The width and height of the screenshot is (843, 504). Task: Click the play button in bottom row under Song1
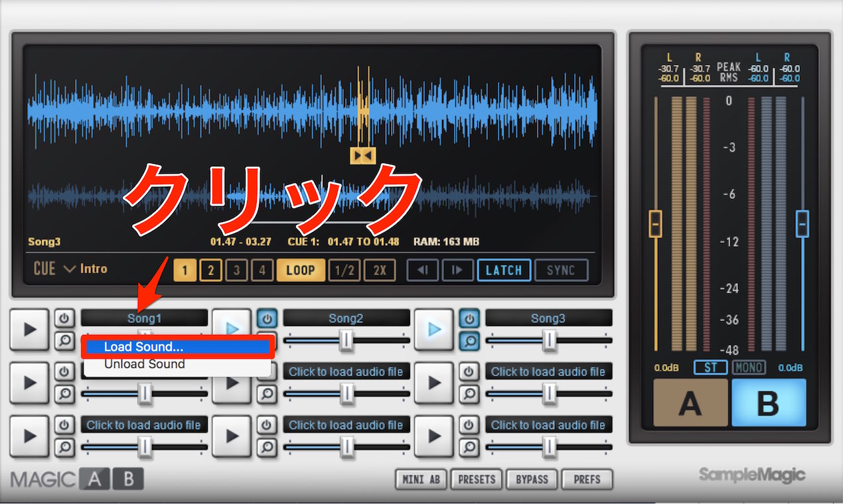tap(29, 436)
